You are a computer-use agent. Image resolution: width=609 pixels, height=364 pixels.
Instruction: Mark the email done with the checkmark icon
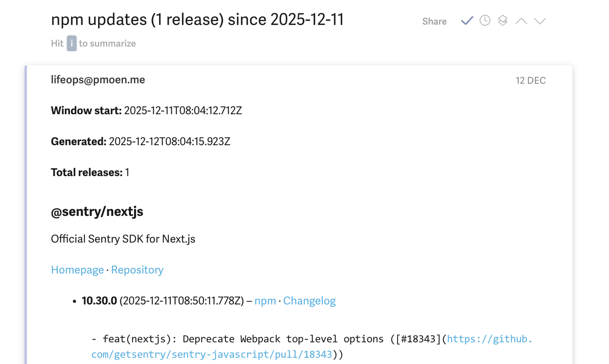point(467,21)
